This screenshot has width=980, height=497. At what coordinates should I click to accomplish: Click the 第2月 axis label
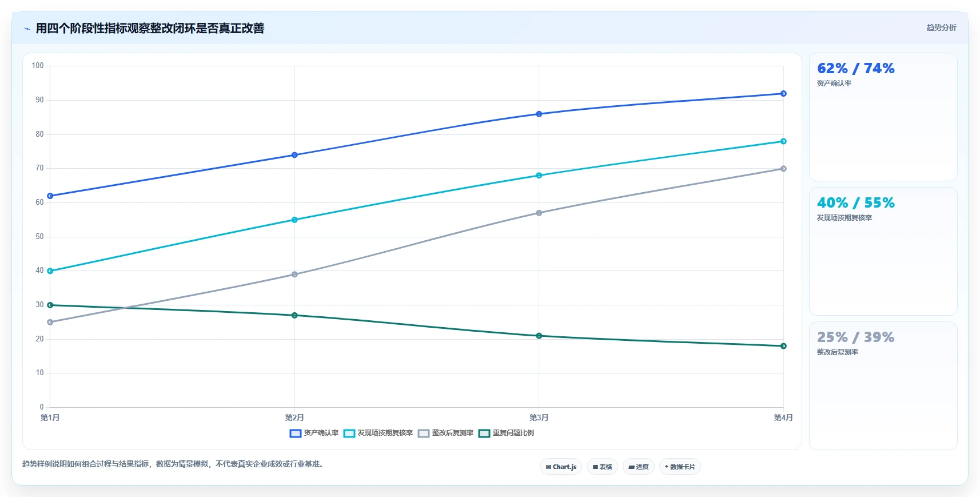click(x=294, y=418)
